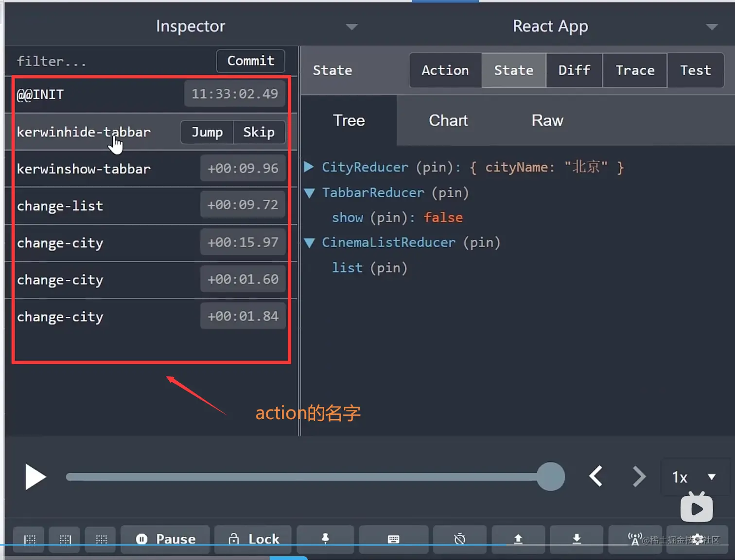
Task: Pin the TabbarReducer (pin) link
Action: [451, 193]
